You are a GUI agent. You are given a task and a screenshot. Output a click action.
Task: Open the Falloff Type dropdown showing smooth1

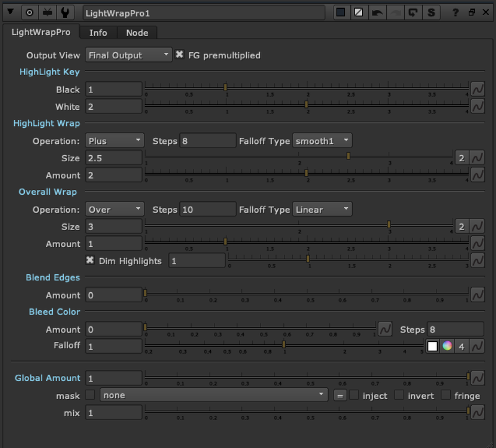coord(322,141)
